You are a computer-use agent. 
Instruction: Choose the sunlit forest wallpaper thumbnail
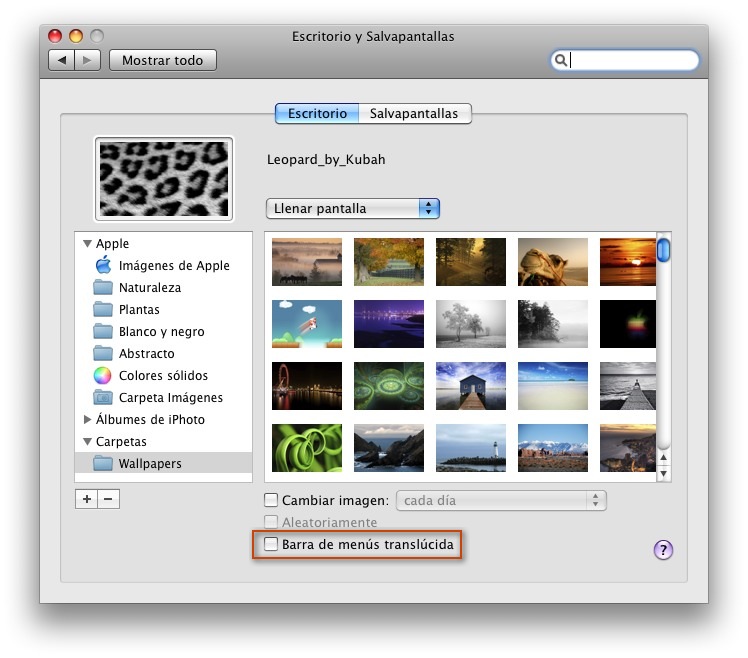tap(471, 262)
